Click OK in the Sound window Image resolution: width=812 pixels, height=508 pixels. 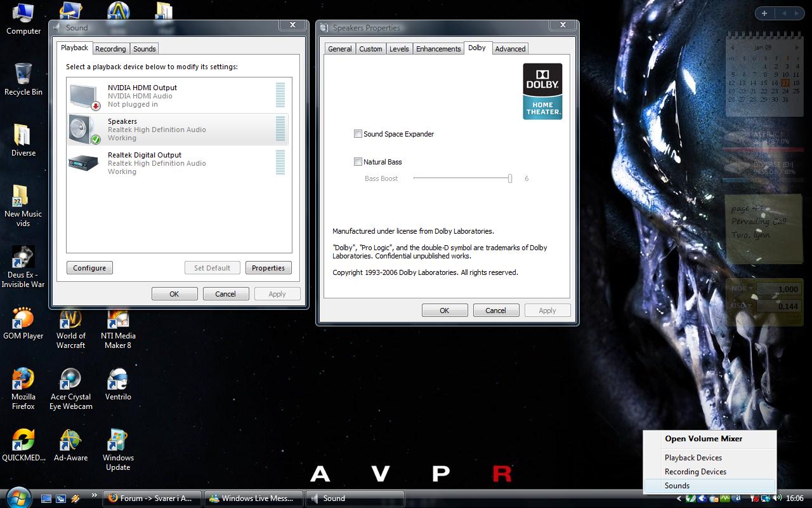point(174,294)
